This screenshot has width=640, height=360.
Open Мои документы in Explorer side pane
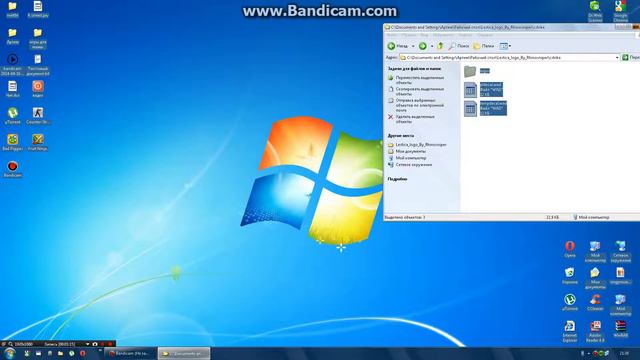tap(411, 151)
